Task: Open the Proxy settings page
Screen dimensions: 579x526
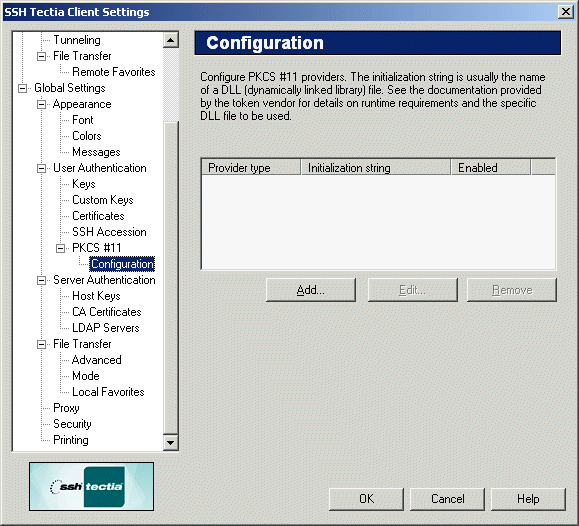Action: [66, 408]
